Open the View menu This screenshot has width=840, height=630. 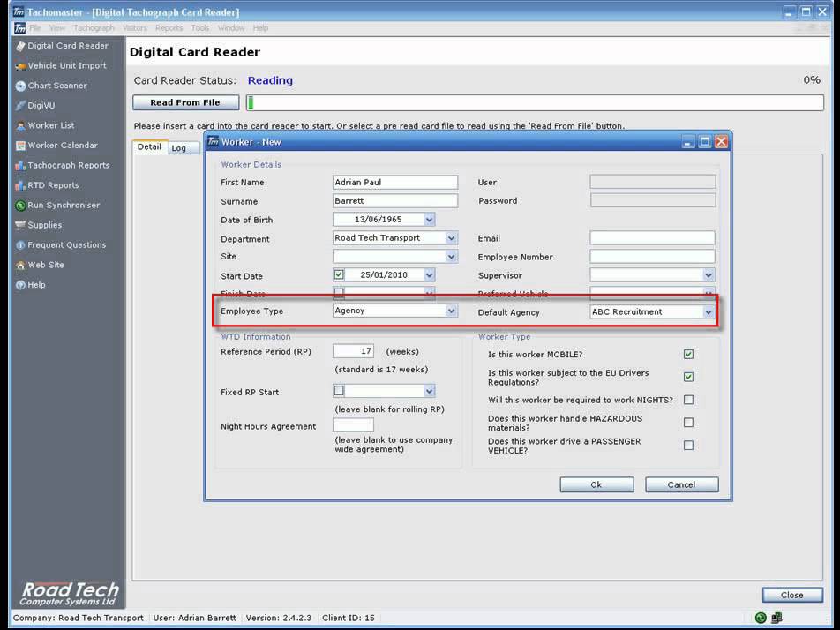[x=56, y=28]
